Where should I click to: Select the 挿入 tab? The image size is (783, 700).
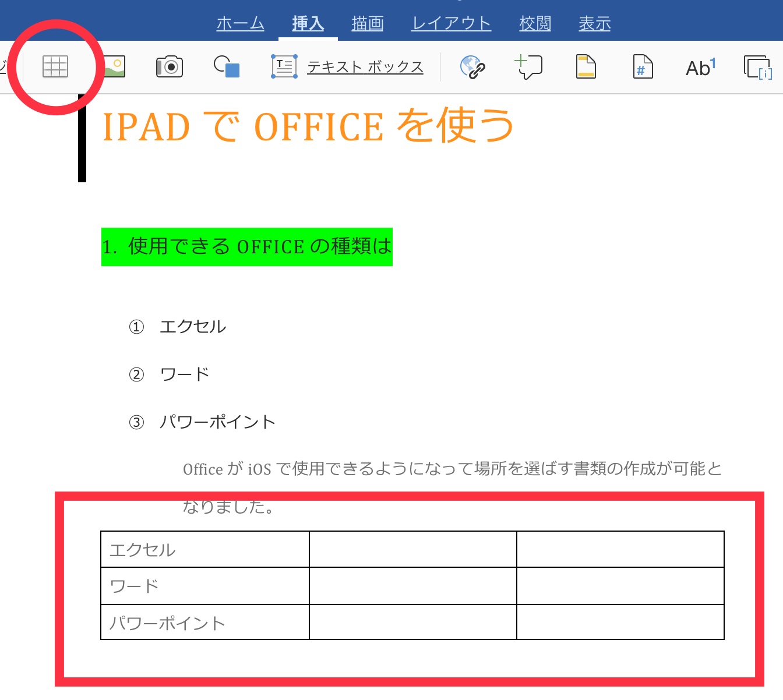click(308, 23)
